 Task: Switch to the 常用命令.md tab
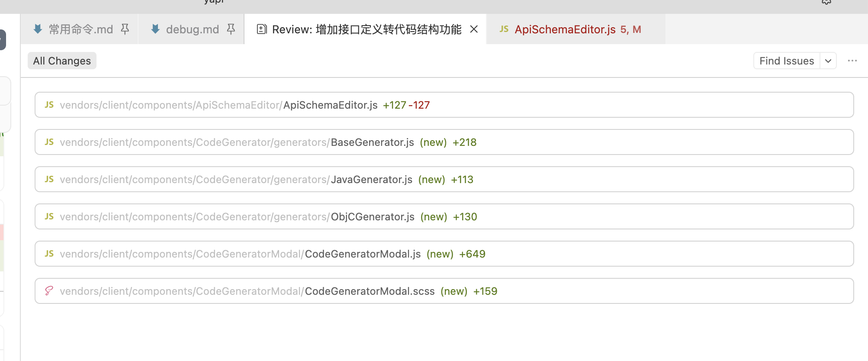click(80, 29)
